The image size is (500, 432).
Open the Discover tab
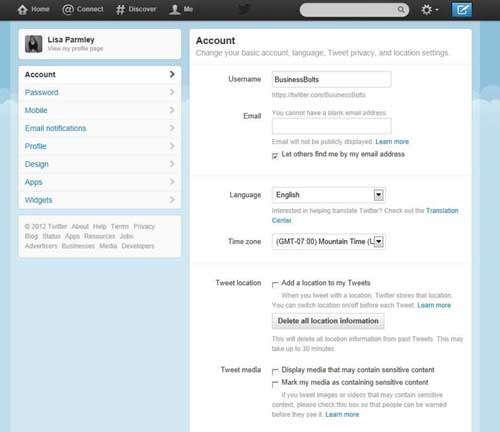(x=136, y=9)
